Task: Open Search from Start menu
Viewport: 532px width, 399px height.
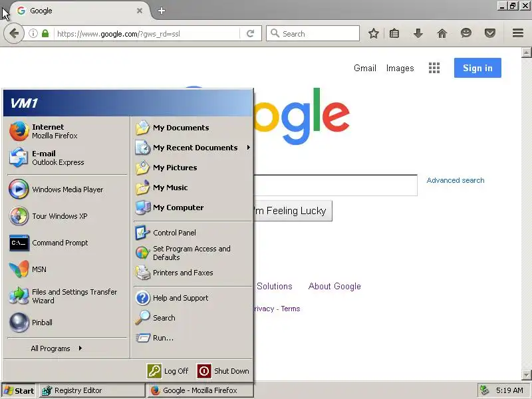Action: (192, 318)
